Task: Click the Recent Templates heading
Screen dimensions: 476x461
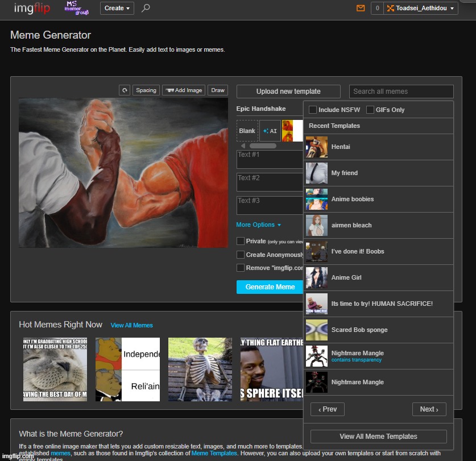Action: pos(334,126)
